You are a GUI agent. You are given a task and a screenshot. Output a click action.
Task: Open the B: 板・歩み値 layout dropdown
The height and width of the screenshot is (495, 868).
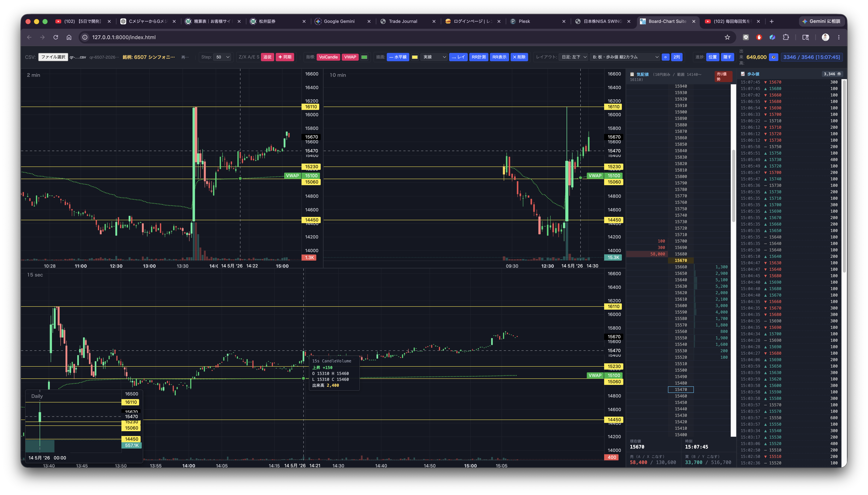click(x=625, y=57)
